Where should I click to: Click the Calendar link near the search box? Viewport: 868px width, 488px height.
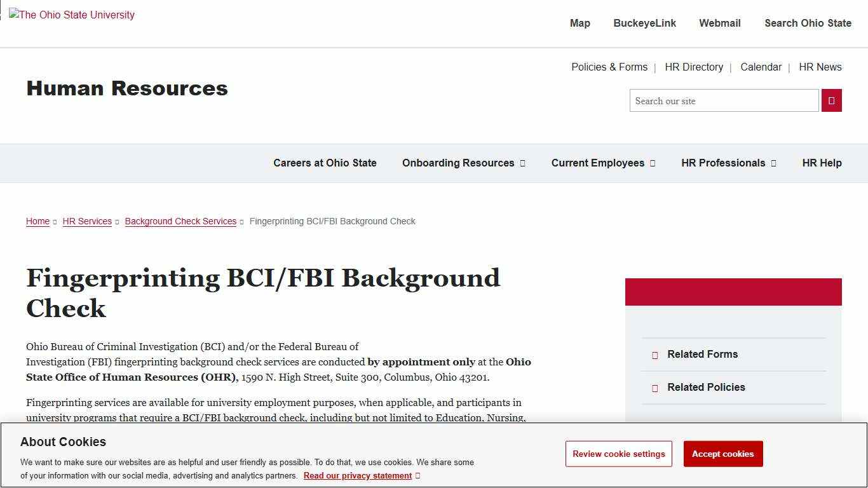click(x=761, y=67)
